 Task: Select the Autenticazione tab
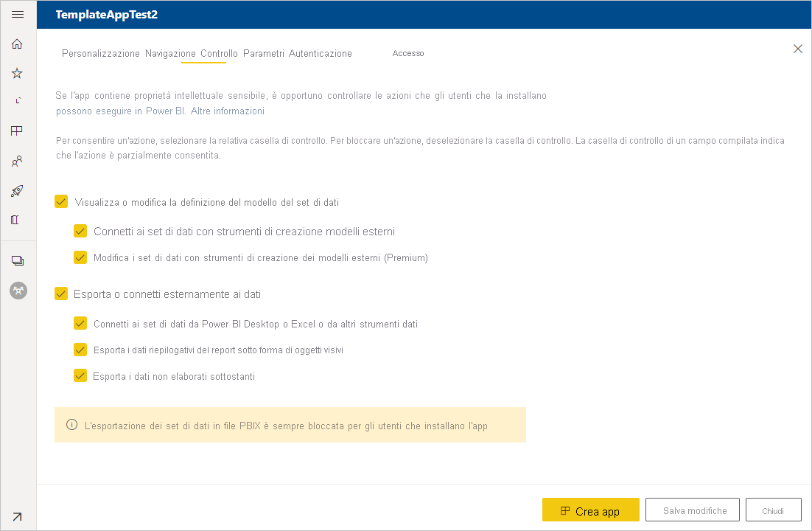click(x=321, y=54)
